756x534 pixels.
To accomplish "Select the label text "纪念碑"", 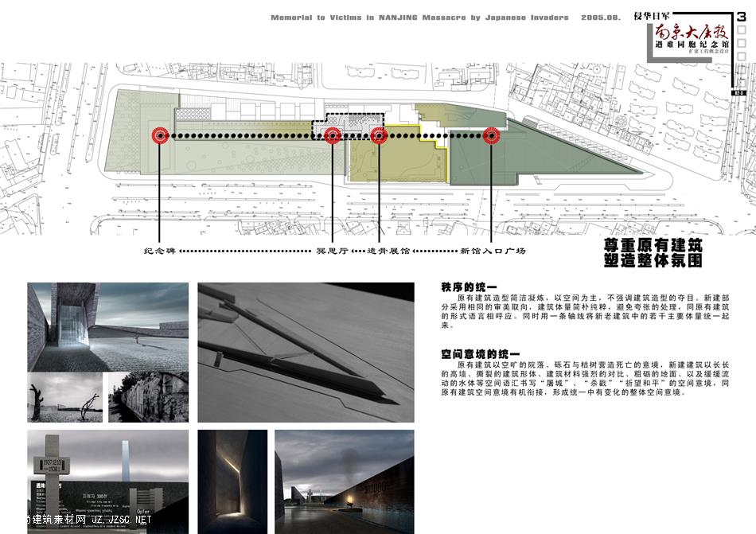I will point(160,251).
